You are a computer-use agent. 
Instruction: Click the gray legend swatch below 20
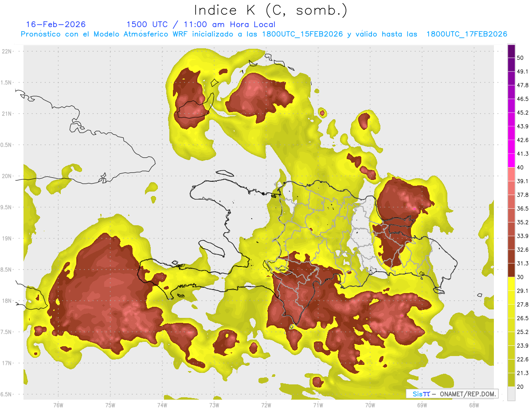pyautogui.click(x=511, y=394)
